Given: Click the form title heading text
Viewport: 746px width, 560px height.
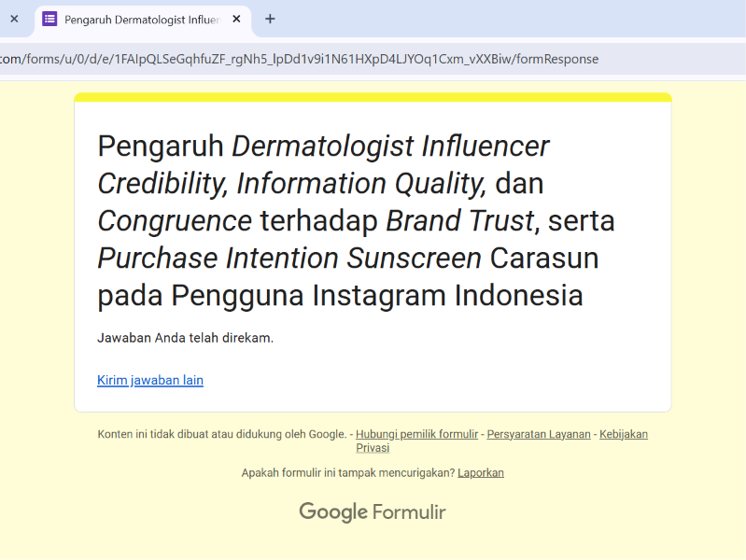Looking at the screenshot, I should click(x=356, y=220).
